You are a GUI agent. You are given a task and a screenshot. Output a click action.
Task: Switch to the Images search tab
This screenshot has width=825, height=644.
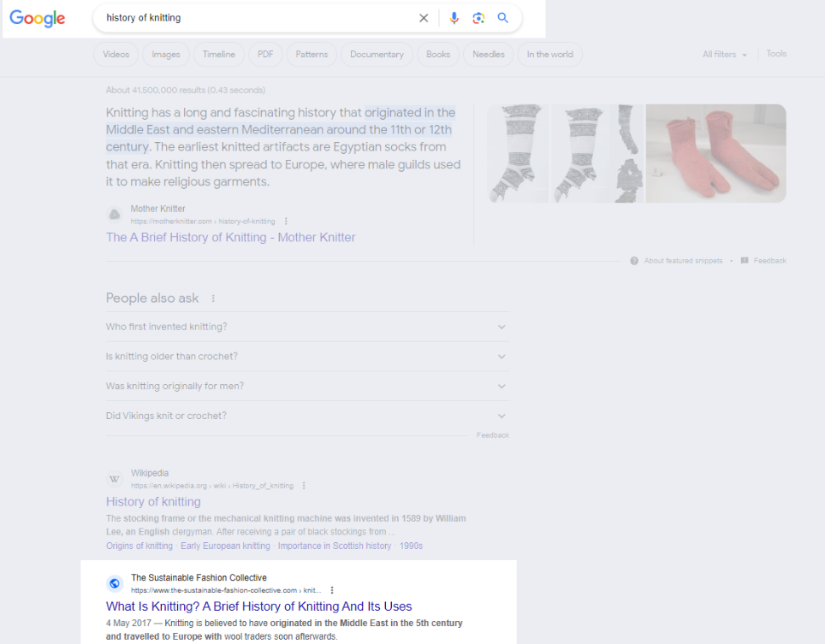(x=165, y=54)
